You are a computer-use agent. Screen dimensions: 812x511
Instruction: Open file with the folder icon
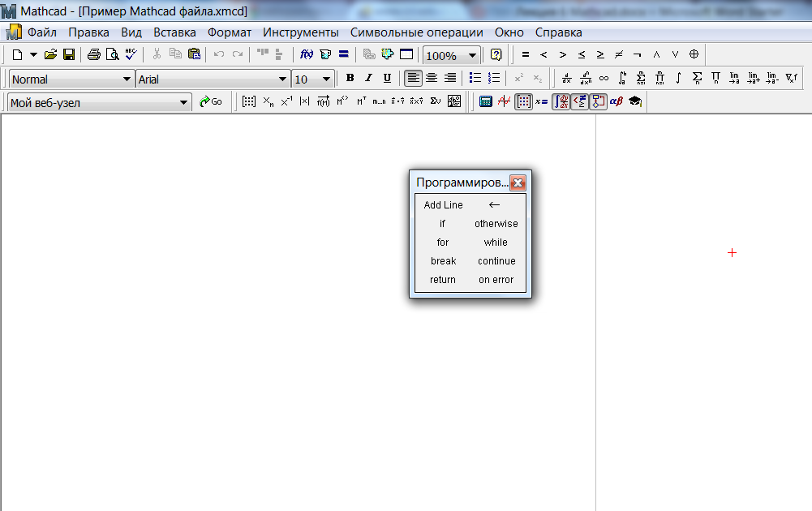[50, 54]
